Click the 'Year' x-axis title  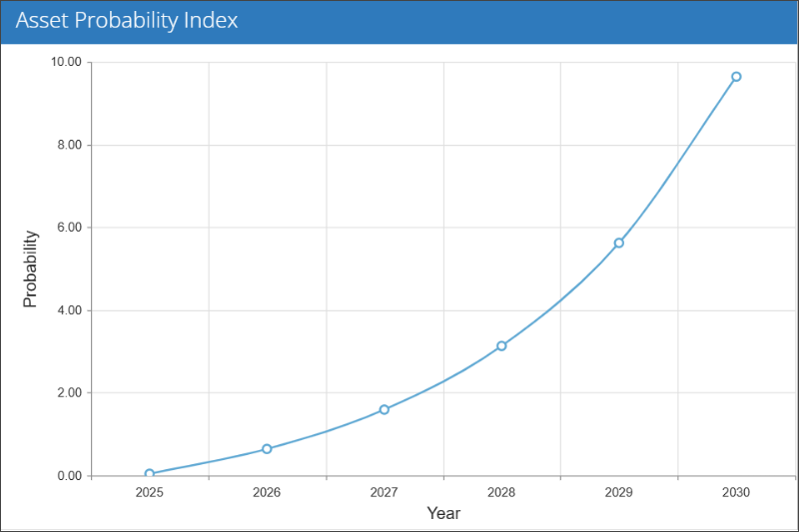[443, 513]
